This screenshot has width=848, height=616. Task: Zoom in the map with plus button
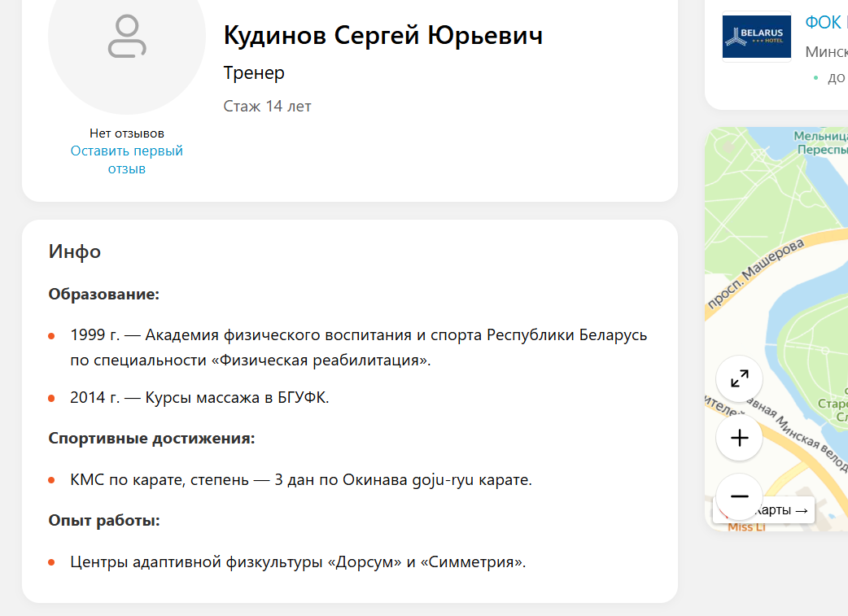pos(739,438)
